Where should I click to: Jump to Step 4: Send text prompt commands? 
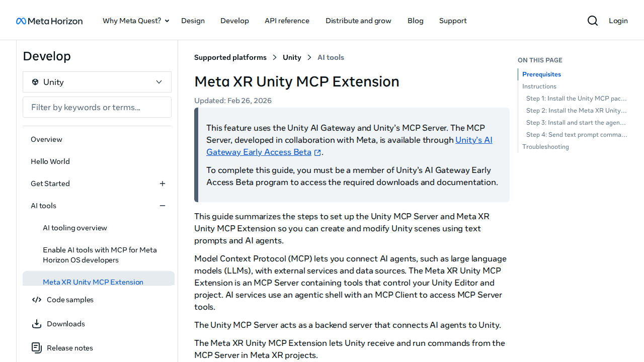tap(577, 135)
